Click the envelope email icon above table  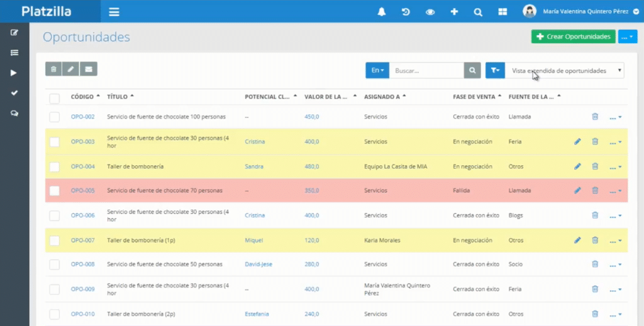pyautogui.click(x=89, y=69)
